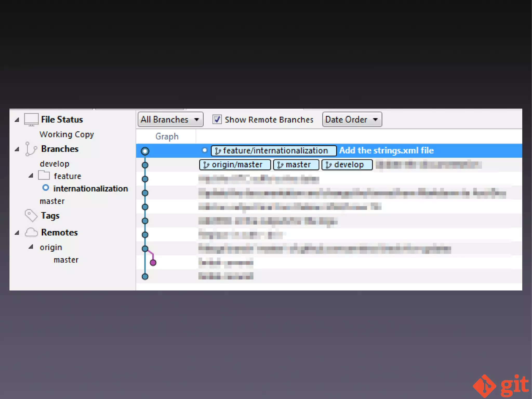Collapse the feature folder branch group
This screenshot has width=532, height=399.
(31, 176)
